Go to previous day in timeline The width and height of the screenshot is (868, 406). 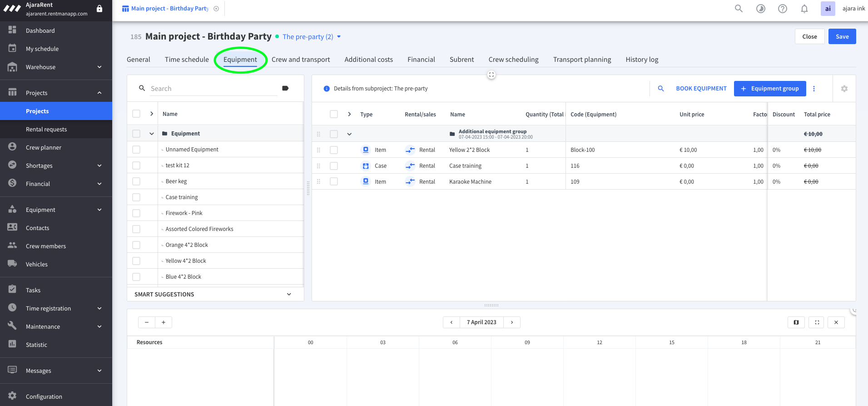(451, 322)
